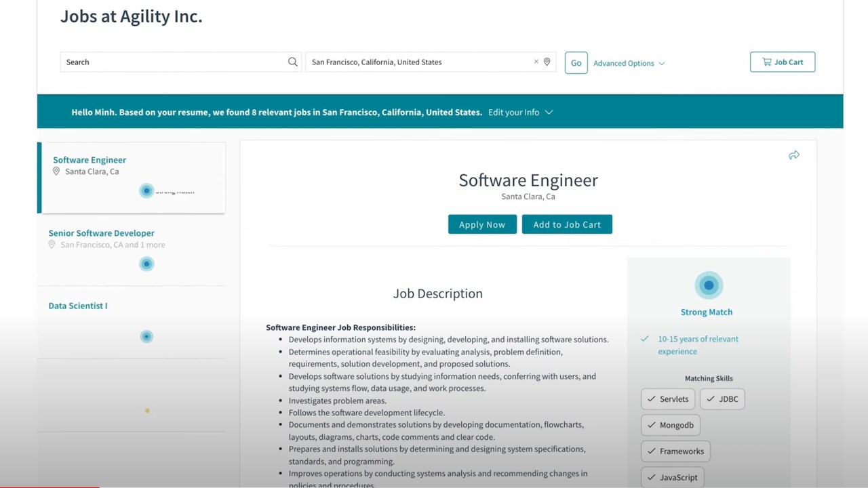Viewport: 868px width, 488px height.
Task: Click the Strong Match progress ring
Action: (x=708, y=285)
